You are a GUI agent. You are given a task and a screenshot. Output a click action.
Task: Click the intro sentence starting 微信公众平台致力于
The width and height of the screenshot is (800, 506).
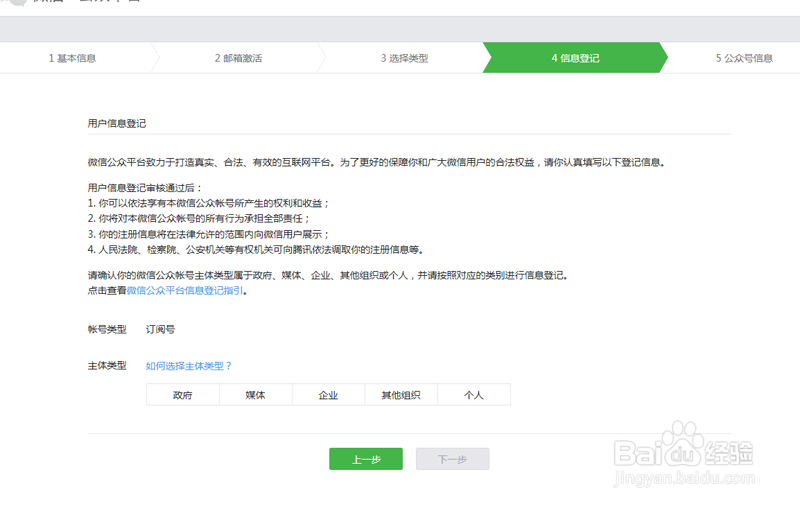coord(377,162)
